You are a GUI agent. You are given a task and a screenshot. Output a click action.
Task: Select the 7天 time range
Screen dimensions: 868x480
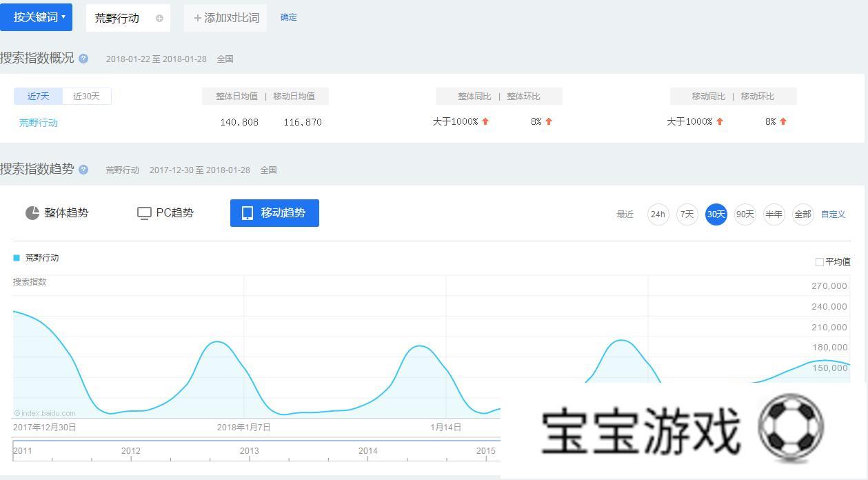tap(687, 214)
